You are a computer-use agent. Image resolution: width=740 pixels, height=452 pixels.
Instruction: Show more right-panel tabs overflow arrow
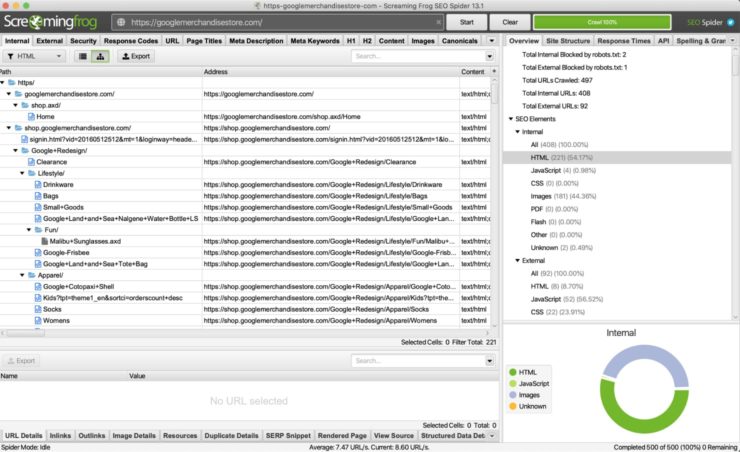pos(732,41)
